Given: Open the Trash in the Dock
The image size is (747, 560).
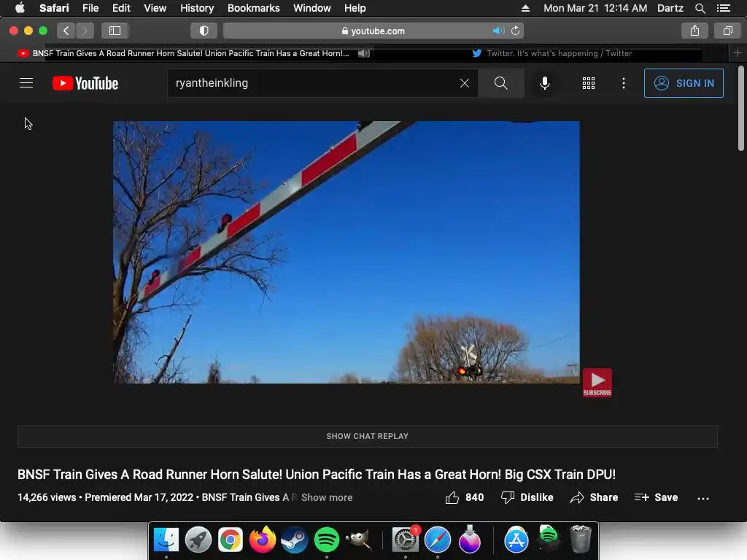Looking at the screenshot, I should (580, 539).
